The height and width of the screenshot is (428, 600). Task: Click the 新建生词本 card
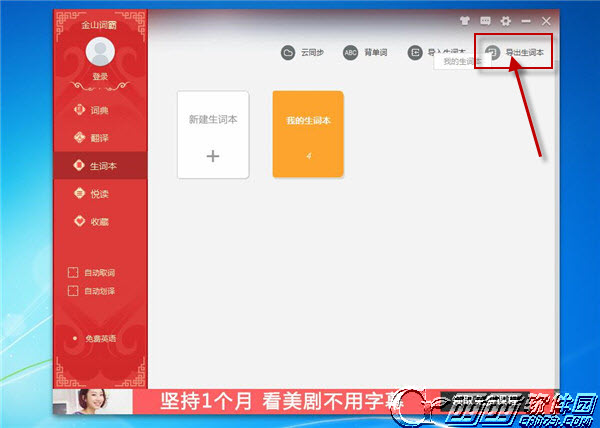213,135
